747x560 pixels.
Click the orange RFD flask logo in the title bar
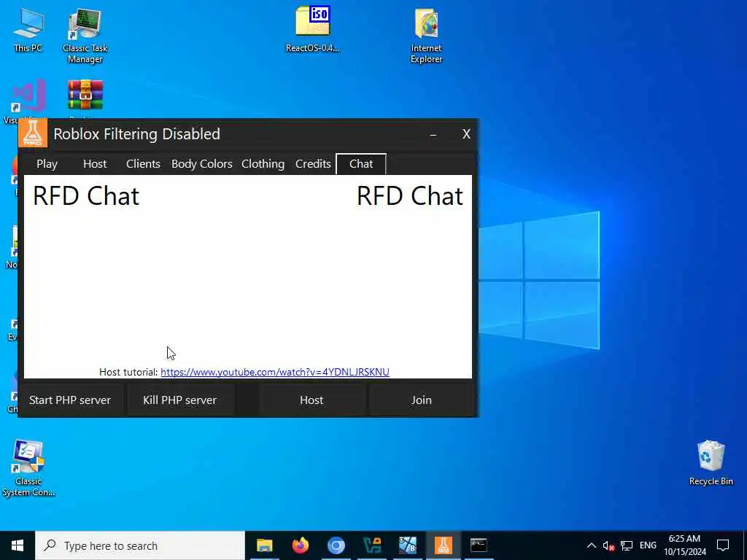33,133
